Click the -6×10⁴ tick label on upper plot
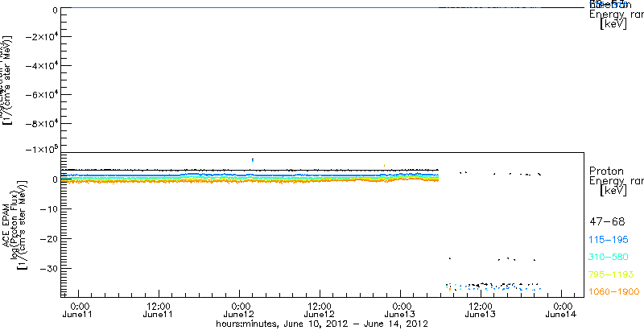This screenshot has height=330, width=644. [41, 95]
